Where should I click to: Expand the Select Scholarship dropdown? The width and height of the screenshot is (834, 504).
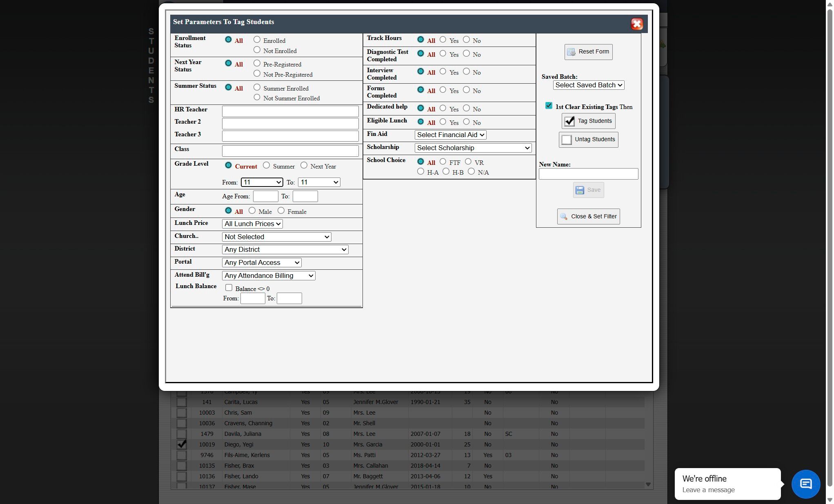[473, 148]
